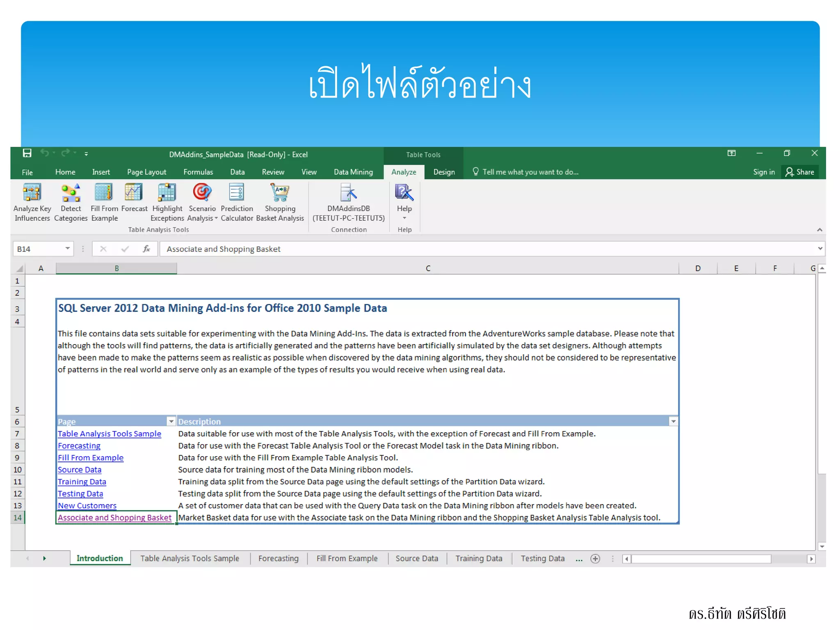Switch to the Data Mining ribbon tab
The width and height of the screenshot is (840, 630).
(353, 172)
